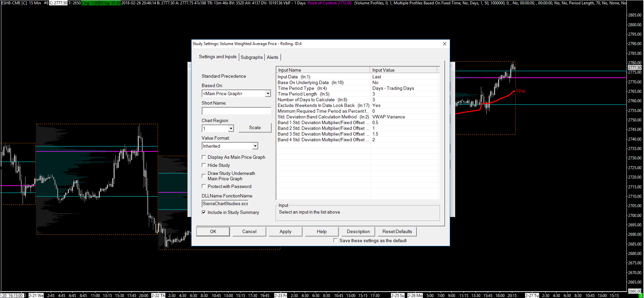Select Minimum Required Time Period row
The image size is (644, 298).
(358, 111)
